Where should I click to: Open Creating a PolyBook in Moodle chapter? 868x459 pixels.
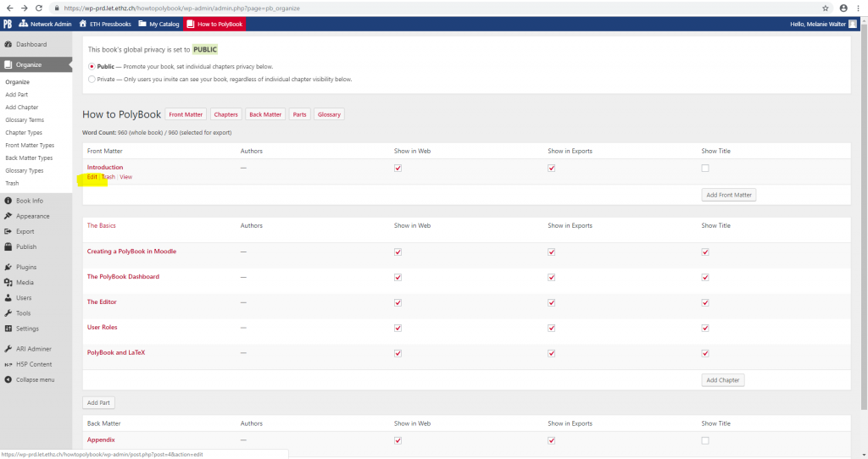tap(131, 251)
